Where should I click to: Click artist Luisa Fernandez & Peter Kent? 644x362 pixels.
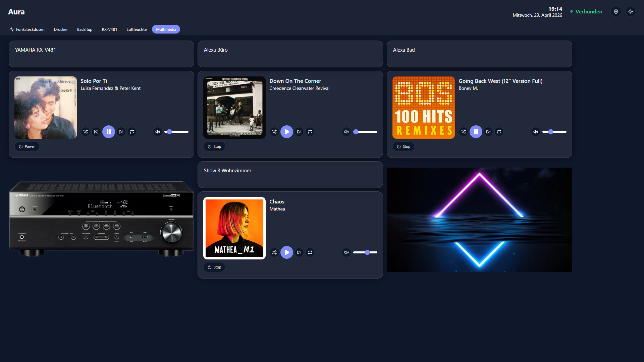111,88
